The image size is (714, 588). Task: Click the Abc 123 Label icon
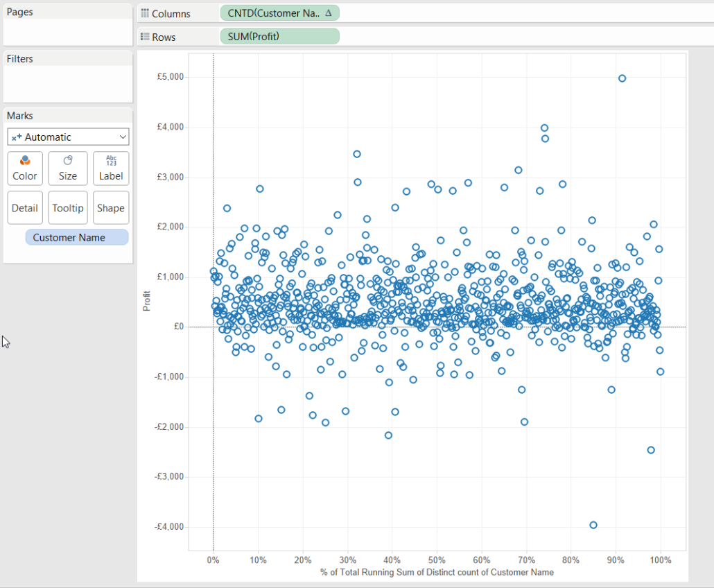111,160
